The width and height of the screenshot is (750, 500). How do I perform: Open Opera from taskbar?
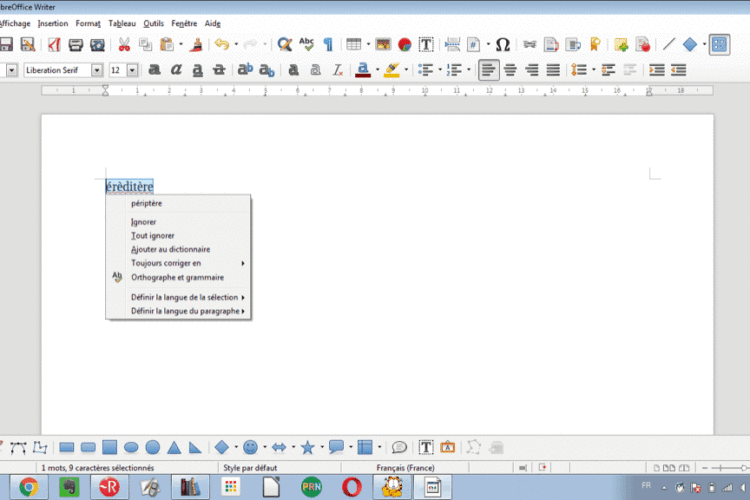(x=352, y=488)
